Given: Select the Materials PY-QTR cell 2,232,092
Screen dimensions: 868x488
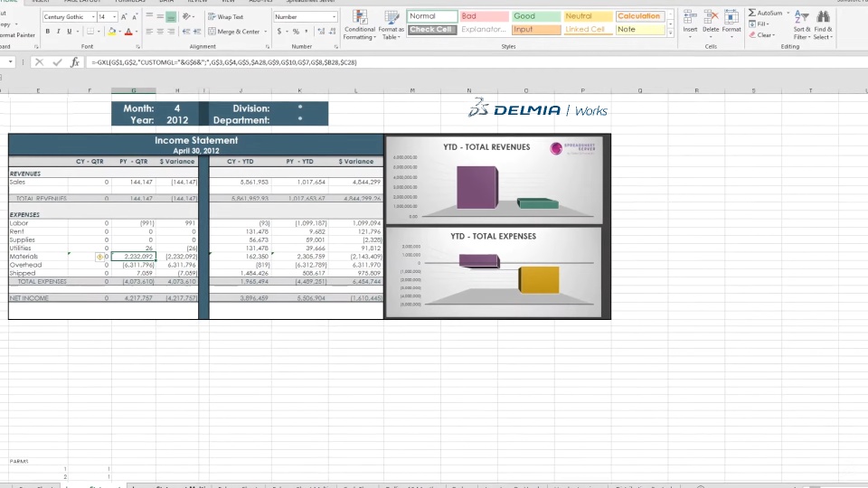Looking at the screenshot, I should pyautogui.click(x=134, y=256).
